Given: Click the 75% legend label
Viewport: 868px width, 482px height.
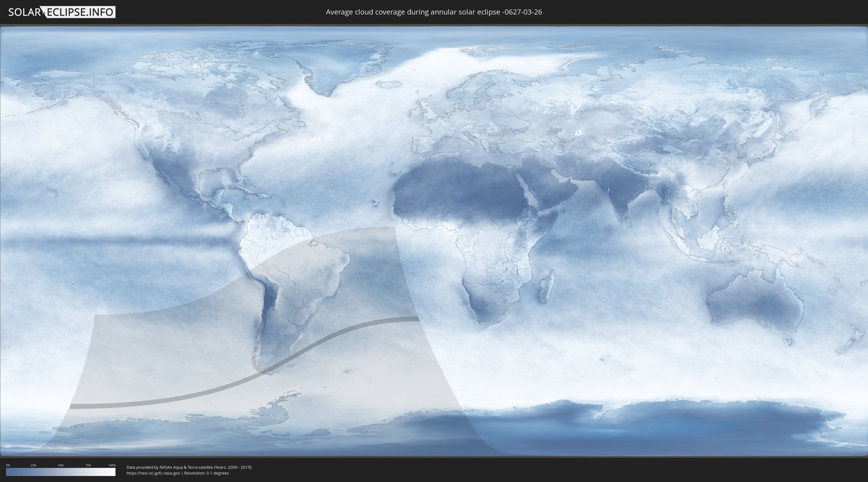Looking at the screenshot, I should click(x=88, y=465).
